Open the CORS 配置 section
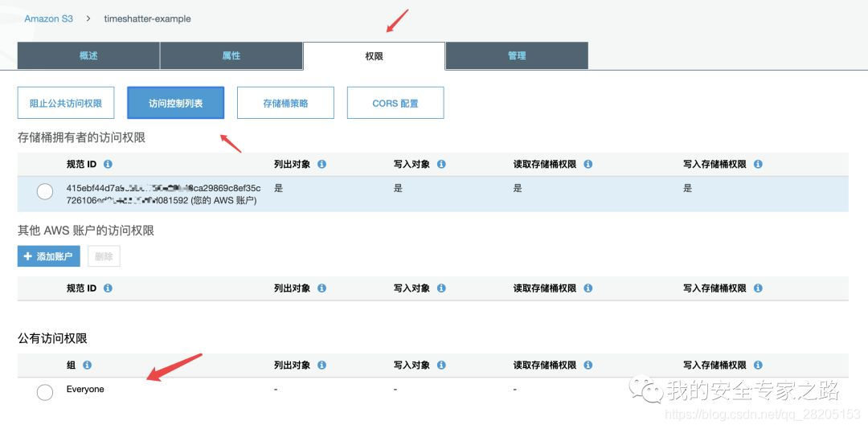This screenshot has height=429, width=868. tap(395, 103)
